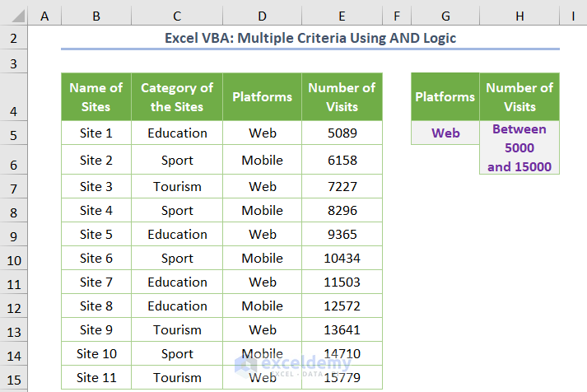Select column D header
The width and height of the screenshot is (587, 392).
pos(262,16)
